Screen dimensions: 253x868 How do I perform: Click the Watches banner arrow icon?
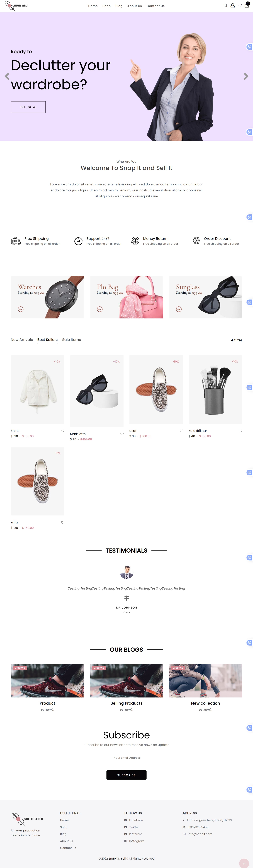tap(21, 309)
